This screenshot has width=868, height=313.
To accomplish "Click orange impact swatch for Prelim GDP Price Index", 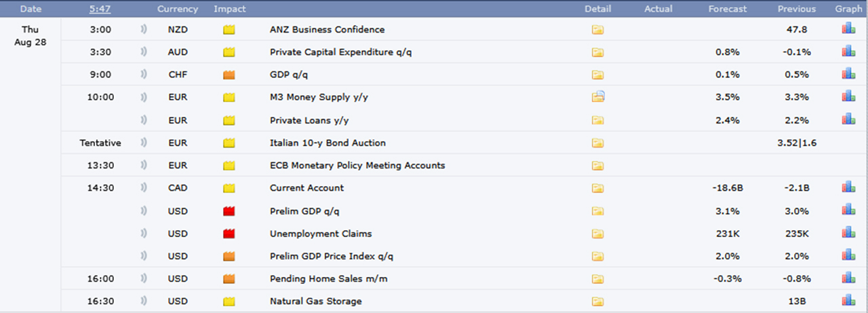I will point(229,256).
